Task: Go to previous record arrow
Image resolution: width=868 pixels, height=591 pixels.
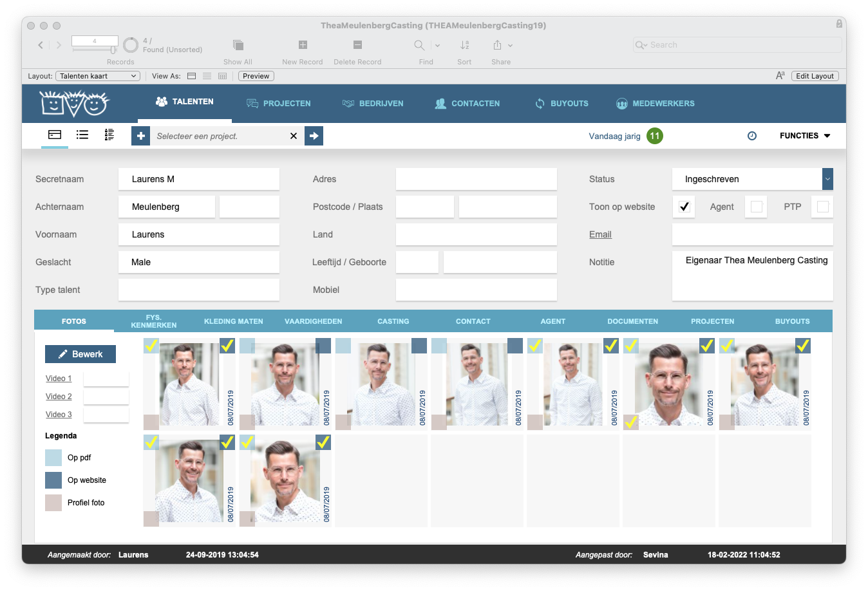Action: [41, 45]
